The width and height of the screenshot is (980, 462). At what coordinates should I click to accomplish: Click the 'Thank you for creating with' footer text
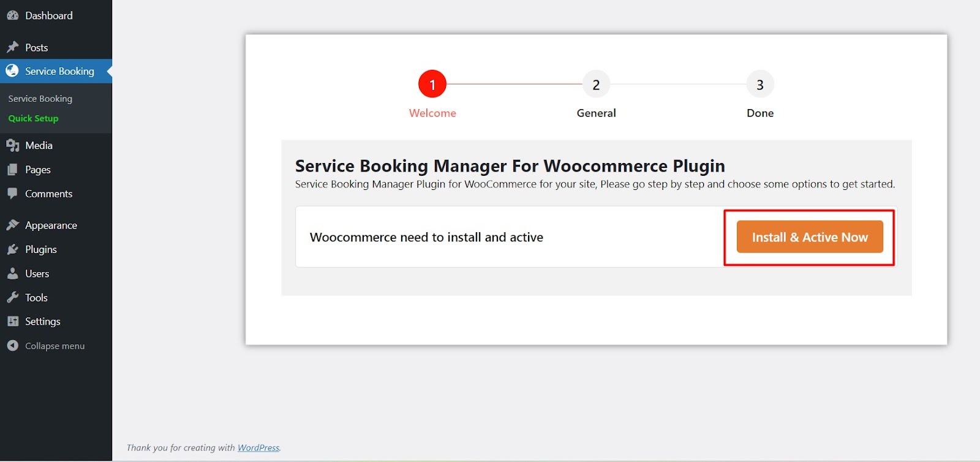pyautogui.click(x=181, y=448)
